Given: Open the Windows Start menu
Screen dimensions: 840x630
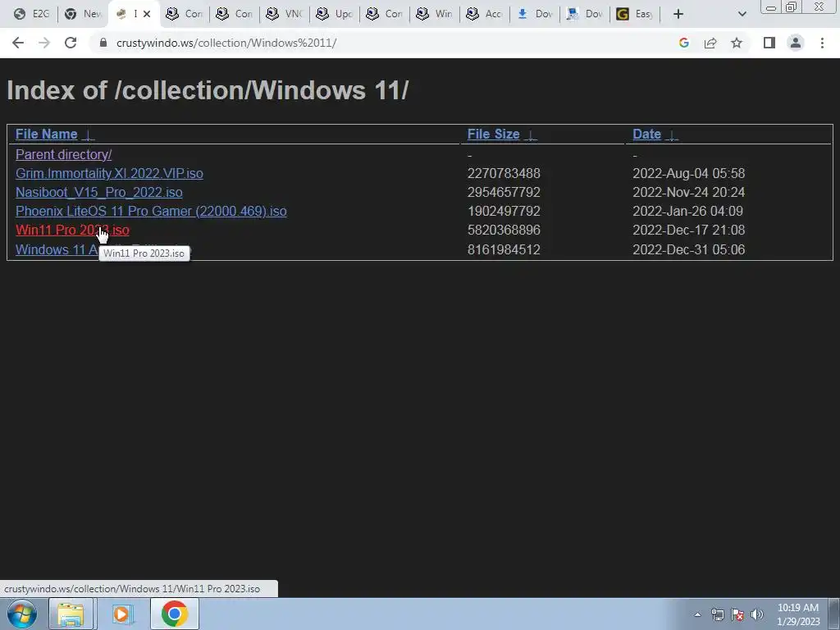Looking at the screenshot, I should pos(22,614).
